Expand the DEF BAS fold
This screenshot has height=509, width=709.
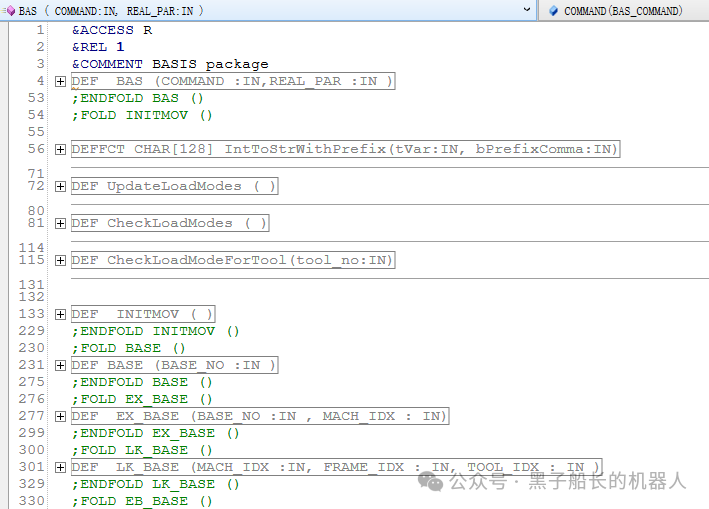61,81
